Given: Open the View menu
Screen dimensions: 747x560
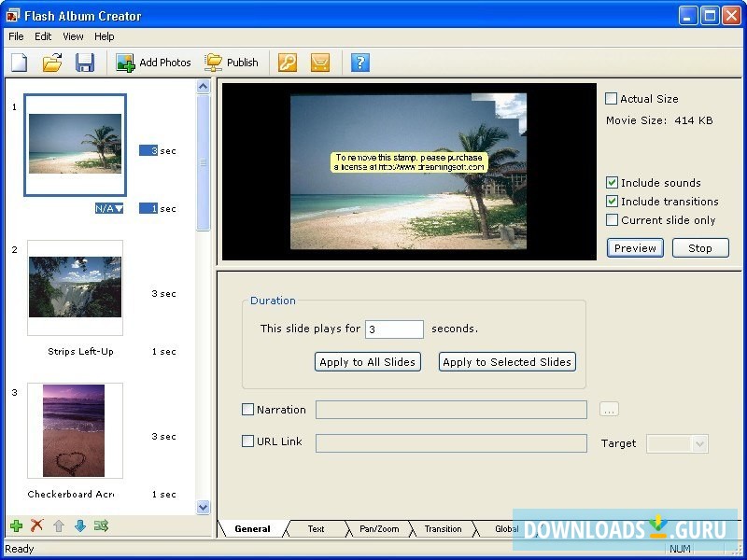Looking at the screenshot, I should [73, 36].
